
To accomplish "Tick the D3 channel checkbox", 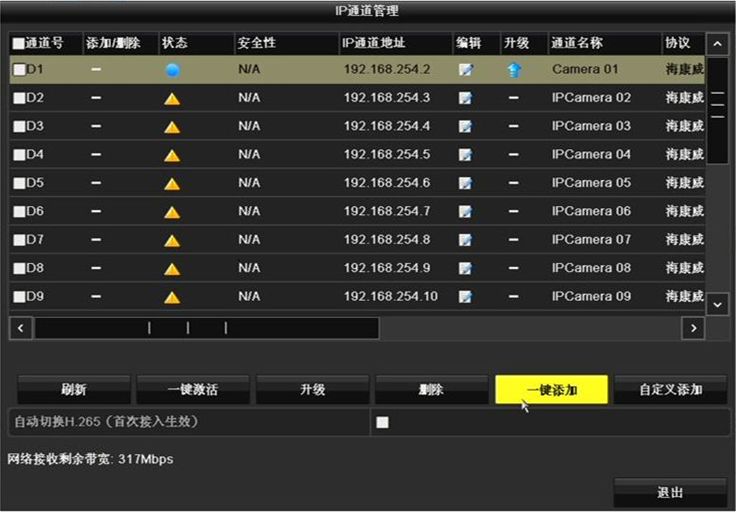I will pyautogui.click(x=19, y=127).
